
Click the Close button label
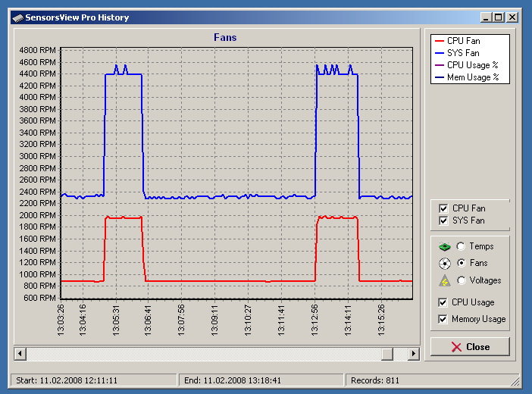tap(477, 347)
